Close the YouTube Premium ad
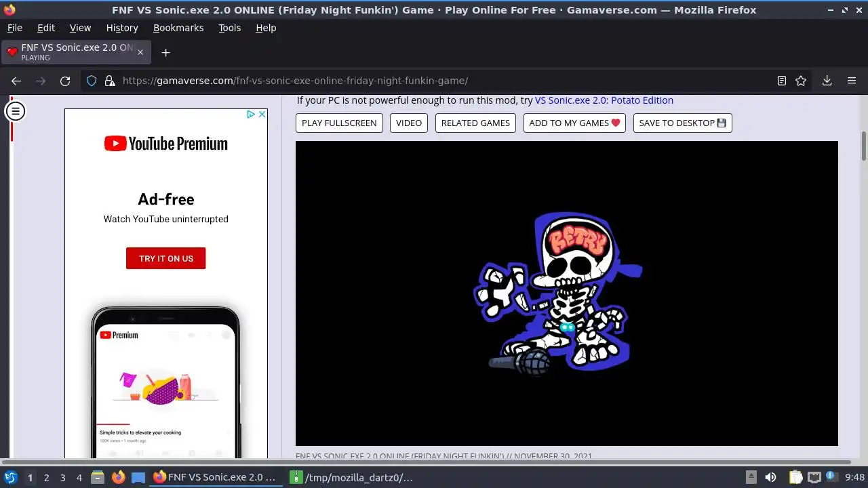 (x=262, y=115)
